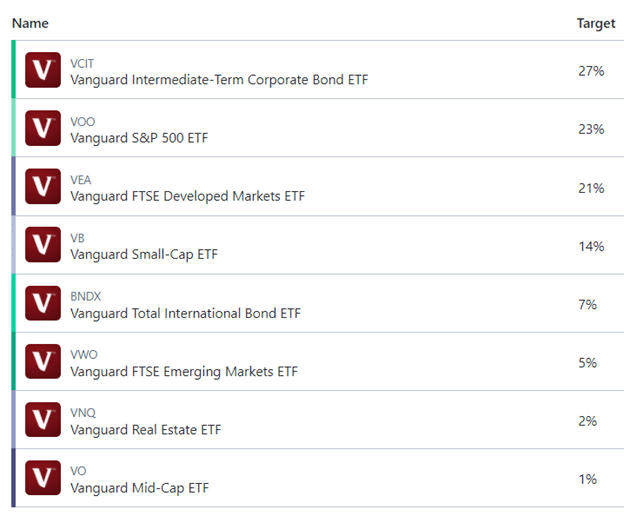
Task: Click the Vanguard logo beside BNDX
Action: click(x=43, y=303)
